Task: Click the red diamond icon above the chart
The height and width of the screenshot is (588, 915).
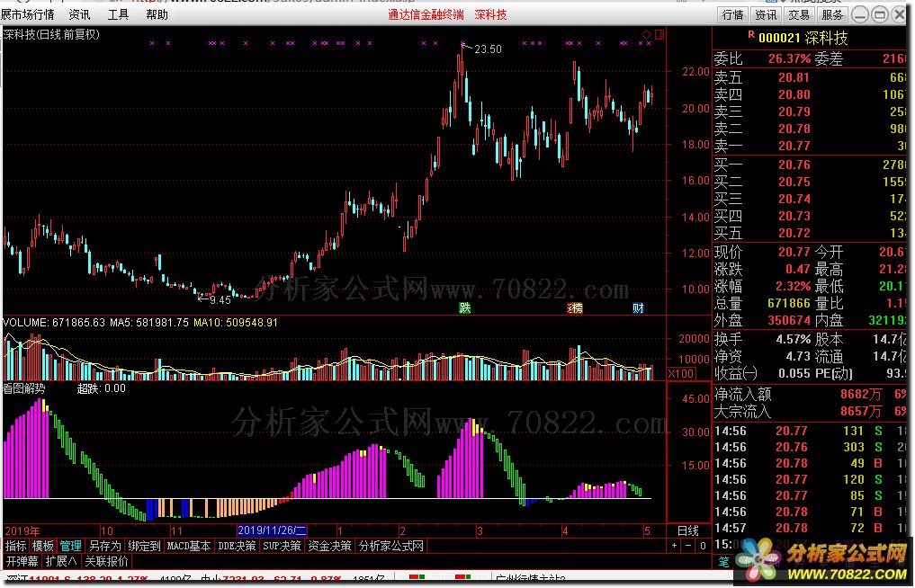Action: pyautogui.click(x=646, y=34)
